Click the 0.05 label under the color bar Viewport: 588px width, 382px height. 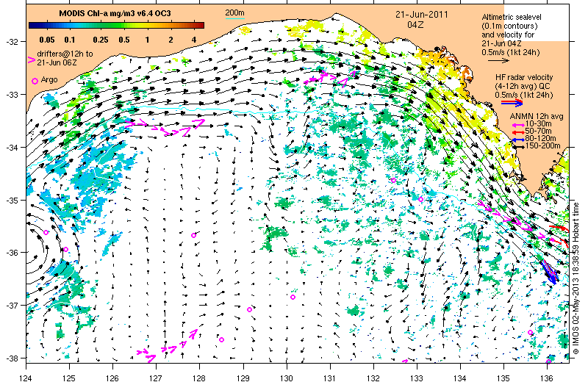[47, 40]
